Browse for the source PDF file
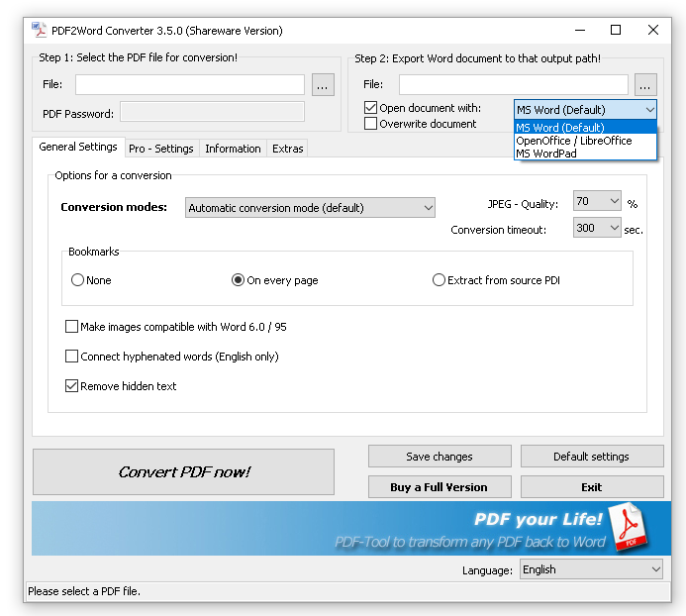This screenshot has width=686, height=616. click(x=323, y=84)
